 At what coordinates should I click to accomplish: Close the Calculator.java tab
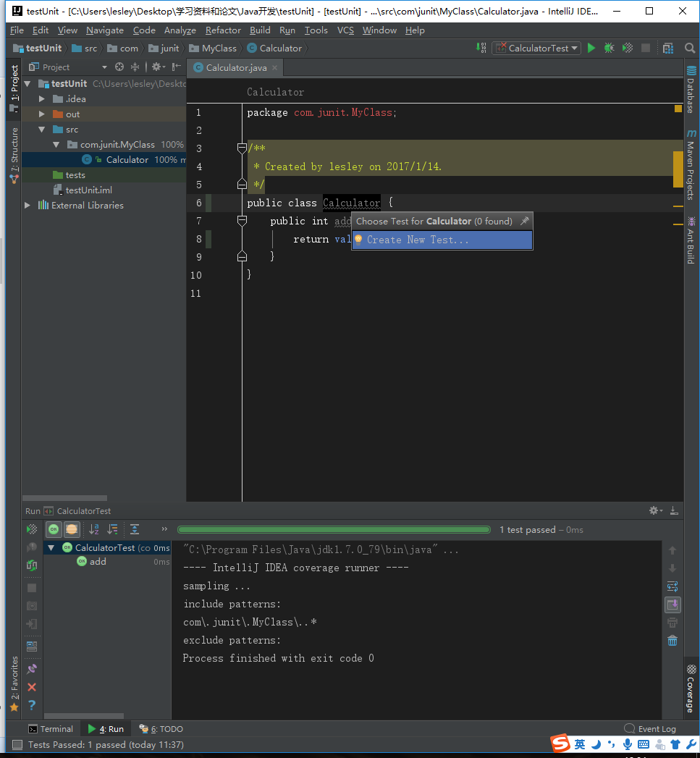pos(274,67)
